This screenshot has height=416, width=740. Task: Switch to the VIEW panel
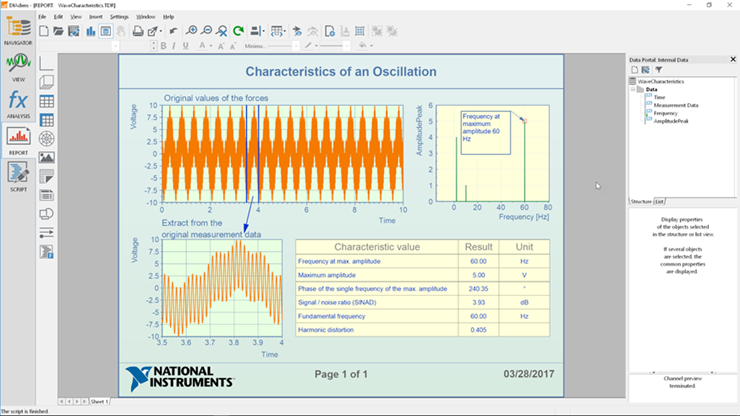18,65
